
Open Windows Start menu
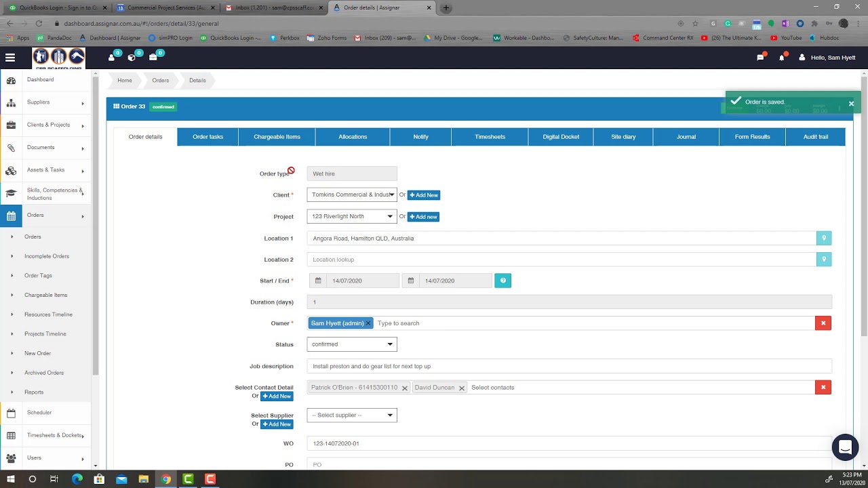11,479
